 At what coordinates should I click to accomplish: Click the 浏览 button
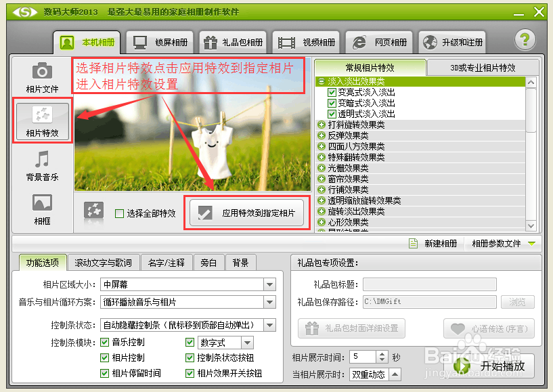coord(517,302)
